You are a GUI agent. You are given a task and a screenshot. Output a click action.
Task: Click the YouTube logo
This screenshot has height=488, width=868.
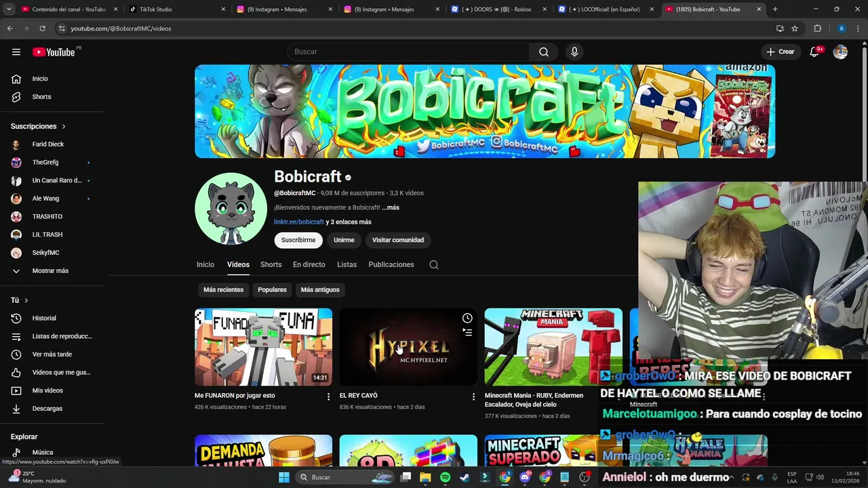[x=54, y=52]
